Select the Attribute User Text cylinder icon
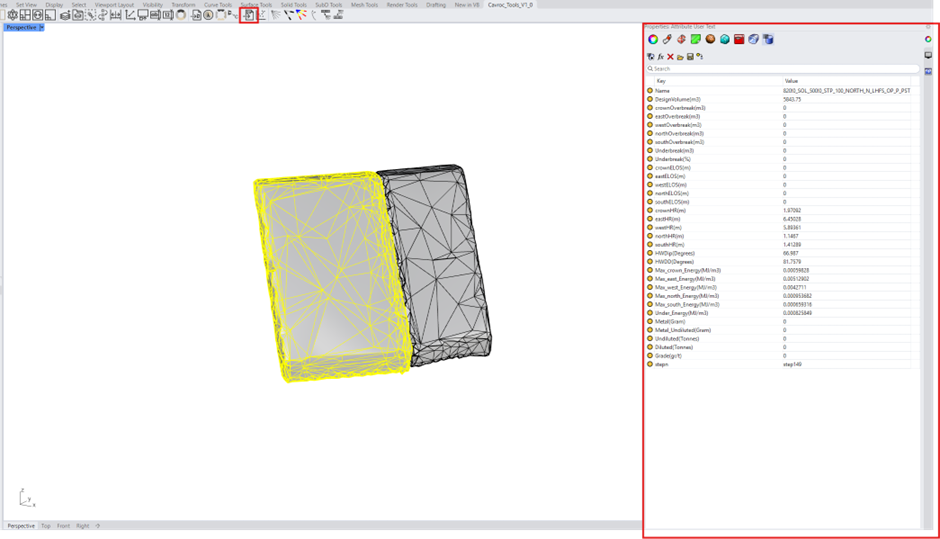The height and width of the screenshot is (539, 940). click(x=768, y=40)
